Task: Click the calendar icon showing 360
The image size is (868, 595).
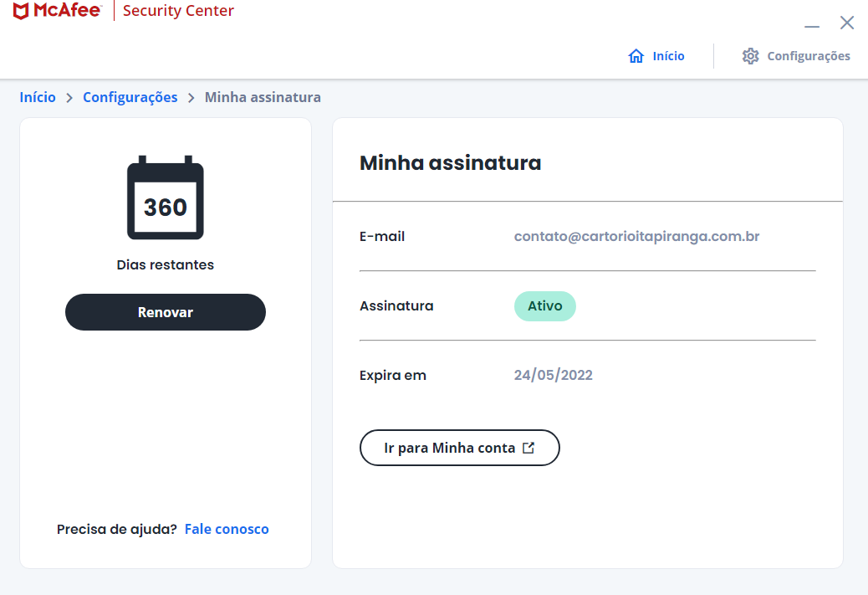Action: [x=166, y=198]
